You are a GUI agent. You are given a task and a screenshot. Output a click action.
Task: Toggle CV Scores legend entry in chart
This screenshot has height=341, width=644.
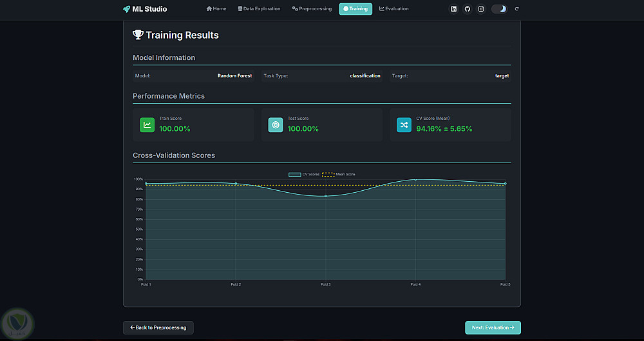(304, 175)
